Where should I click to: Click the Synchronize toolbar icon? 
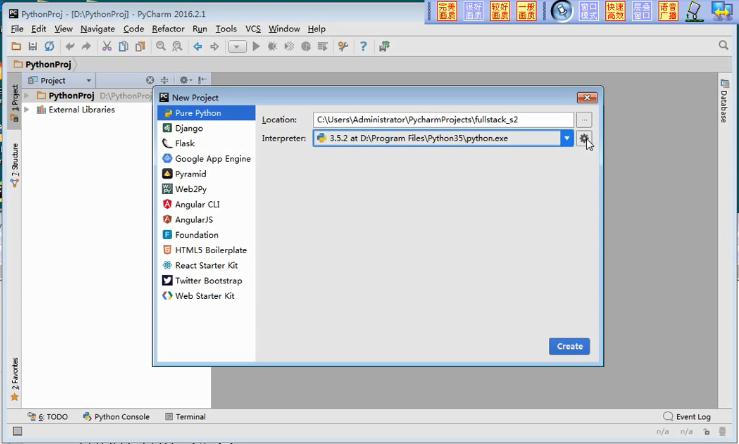click(x=49, y=46)
